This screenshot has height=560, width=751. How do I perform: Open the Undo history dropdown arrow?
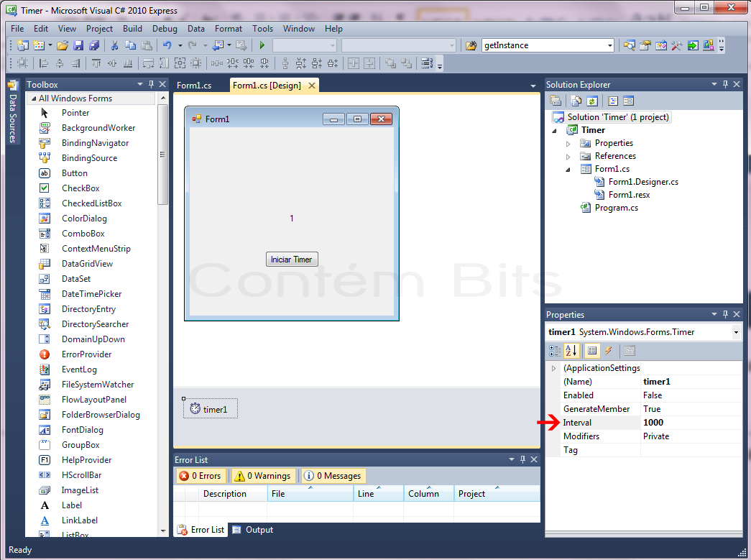180,45
